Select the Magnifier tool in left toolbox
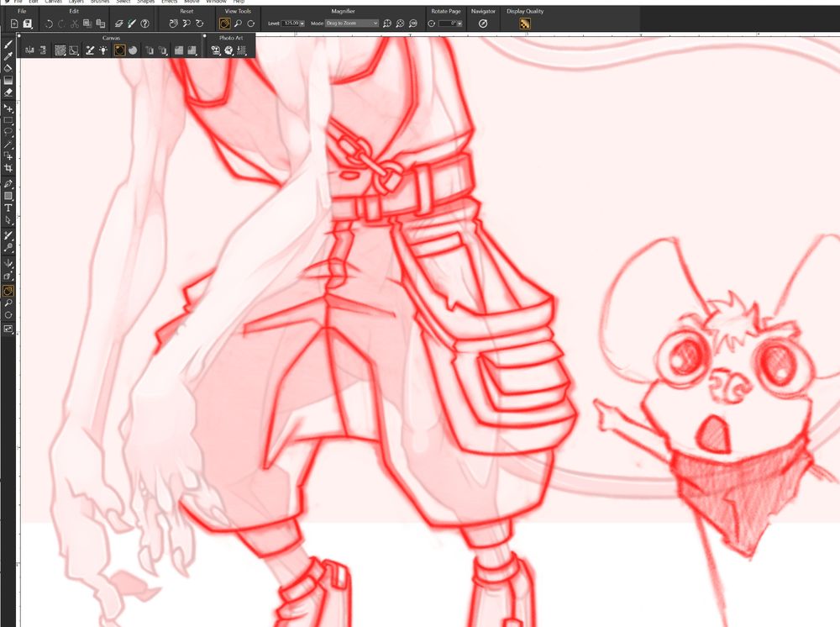The height and width of the screenshot is (627, 840). click(8, 303)
